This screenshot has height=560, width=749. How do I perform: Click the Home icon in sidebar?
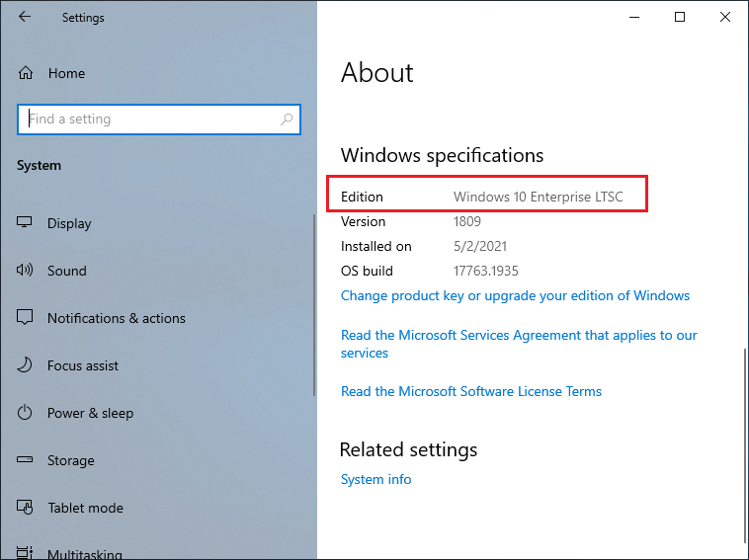click(x=26, y=73)
